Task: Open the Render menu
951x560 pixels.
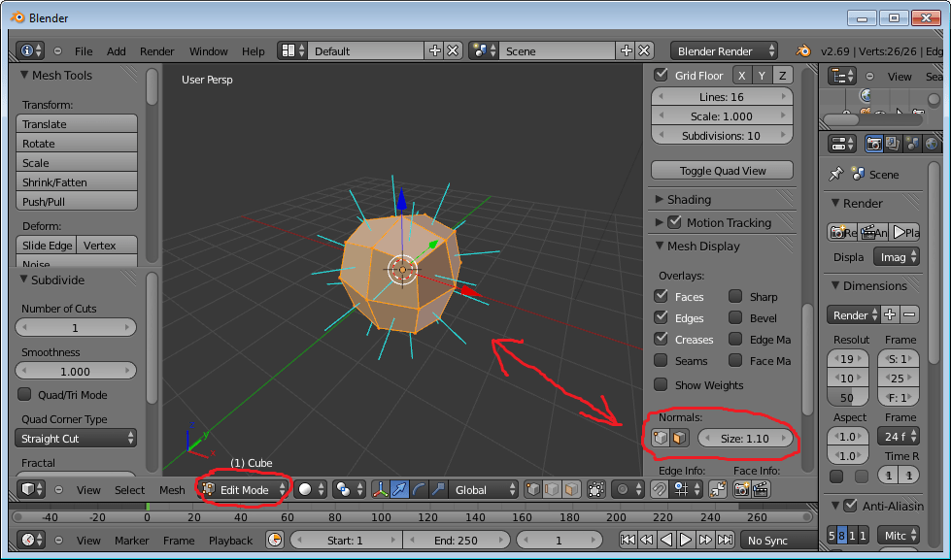Action: pos(157,51)
